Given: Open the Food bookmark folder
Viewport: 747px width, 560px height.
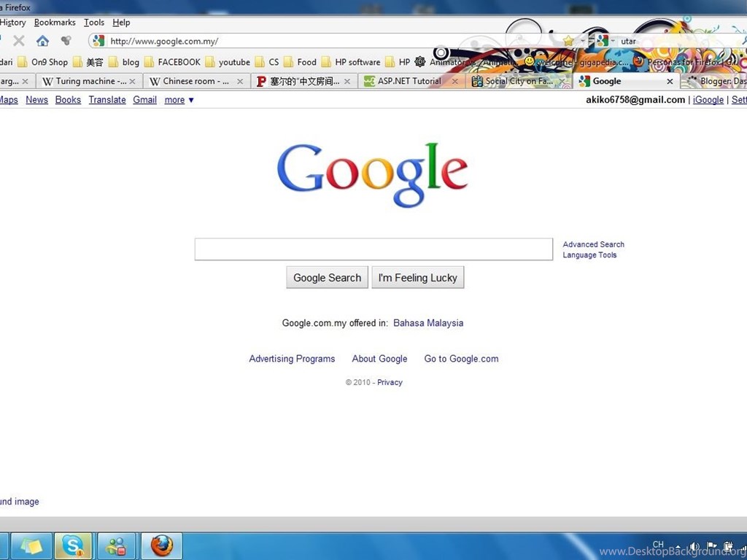Looking at the screenshot, I should 300,62.
